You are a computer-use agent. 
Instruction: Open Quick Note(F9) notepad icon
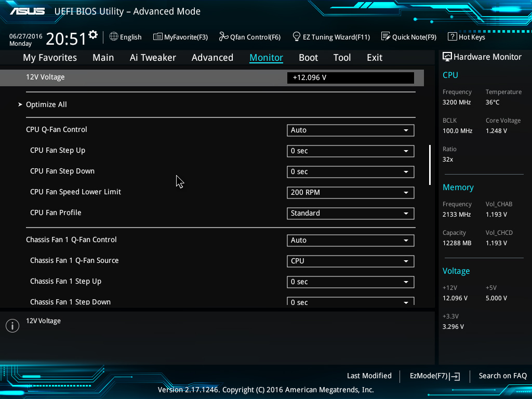point(385,37)
